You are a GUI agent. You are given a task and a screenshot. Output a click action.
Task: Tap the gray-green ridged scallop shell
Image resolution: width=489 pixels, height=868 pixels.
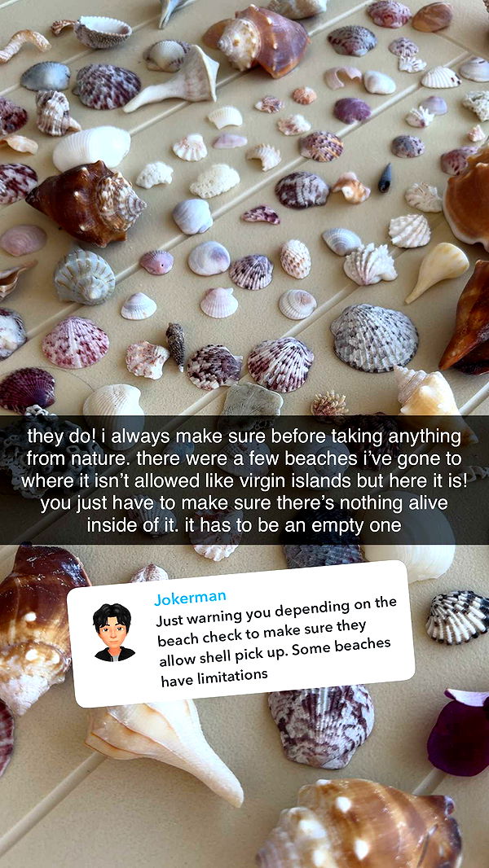click(x=84, y=276)
